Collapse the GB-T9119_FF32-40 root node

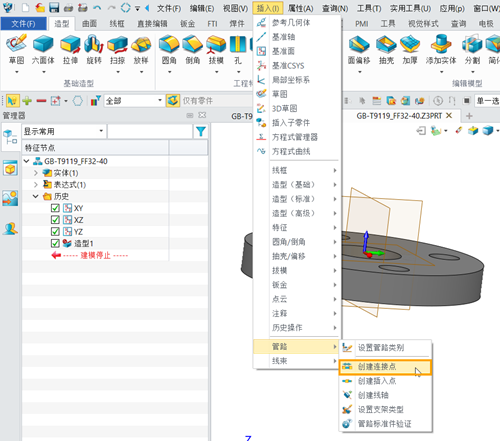27,161
